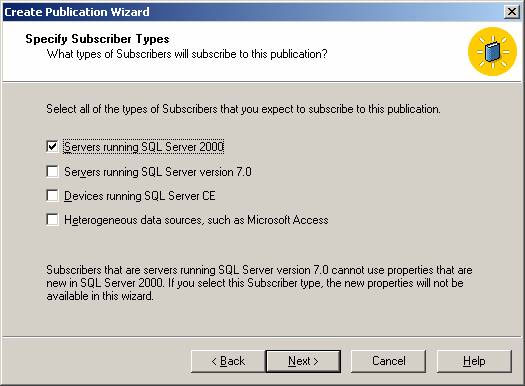The width and height of the screenshot is (525, 386).
Task: Click the 'Select all of the types' instruction text
Action: tap(243, 109)
